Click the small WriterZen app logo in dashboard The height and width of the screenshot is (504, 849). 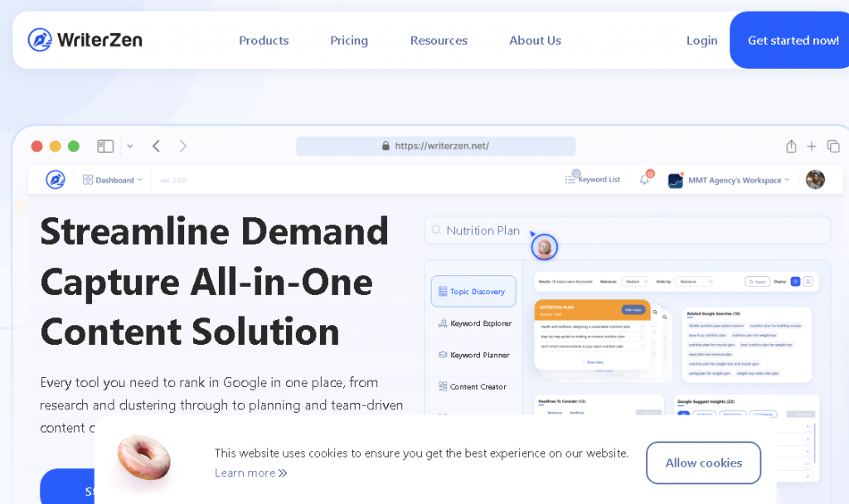56,180
